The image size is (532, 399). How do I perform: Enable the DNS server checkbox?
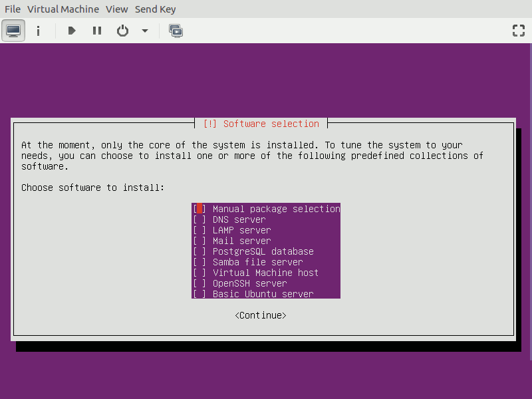click(199, 219)
